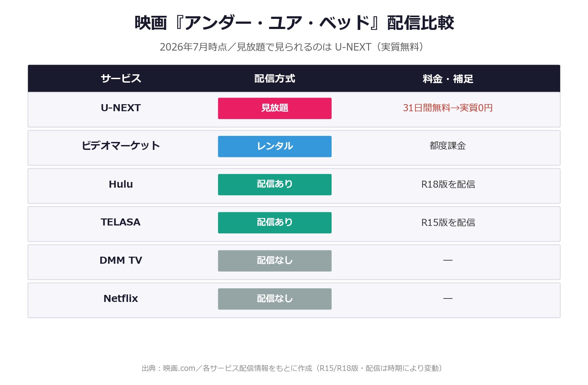Select the U-NEXT service name
The height and width of the screenshot is (385, 588).
(121, 108)
